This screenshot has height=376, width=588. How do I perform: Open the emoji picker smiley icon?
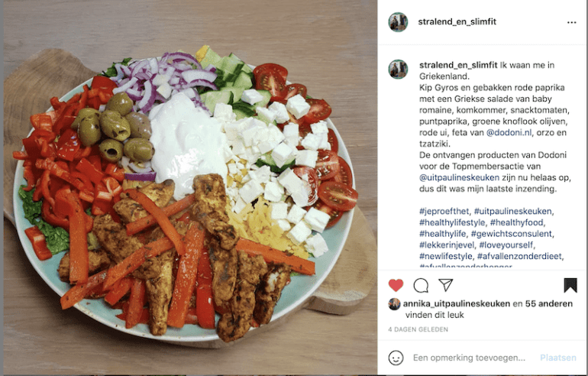click(x=396, y=358)
